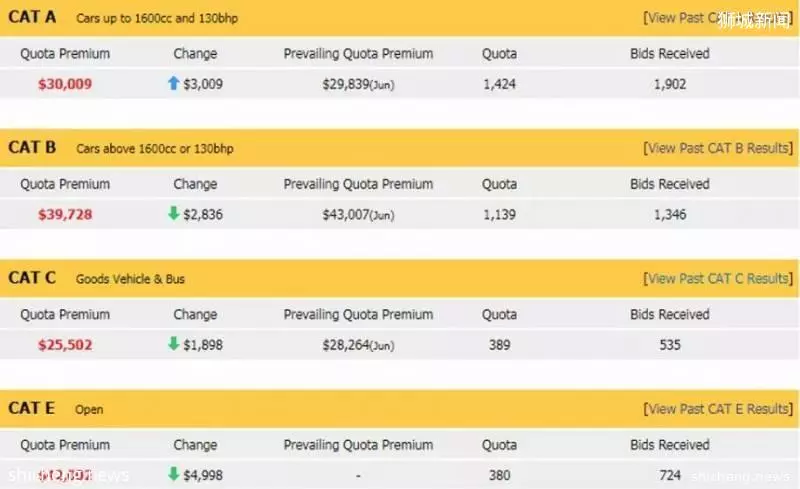Open View Past CAT C Results link
Screen dimensions: 800x489
point(718,279)
